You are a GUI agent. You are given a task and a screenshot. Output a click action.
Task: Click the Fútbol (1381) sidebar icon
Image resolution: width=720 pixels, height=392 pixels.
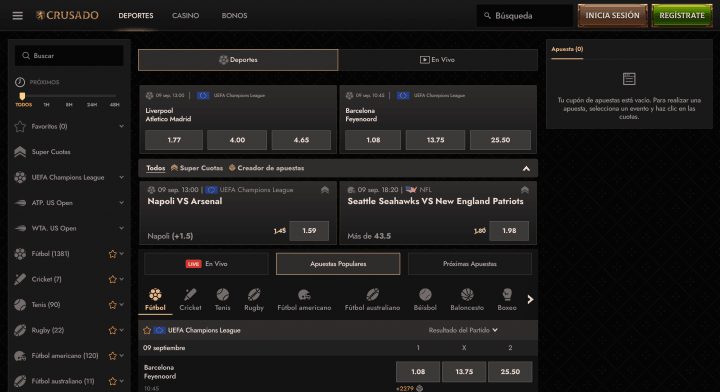[x=20, y=254]
